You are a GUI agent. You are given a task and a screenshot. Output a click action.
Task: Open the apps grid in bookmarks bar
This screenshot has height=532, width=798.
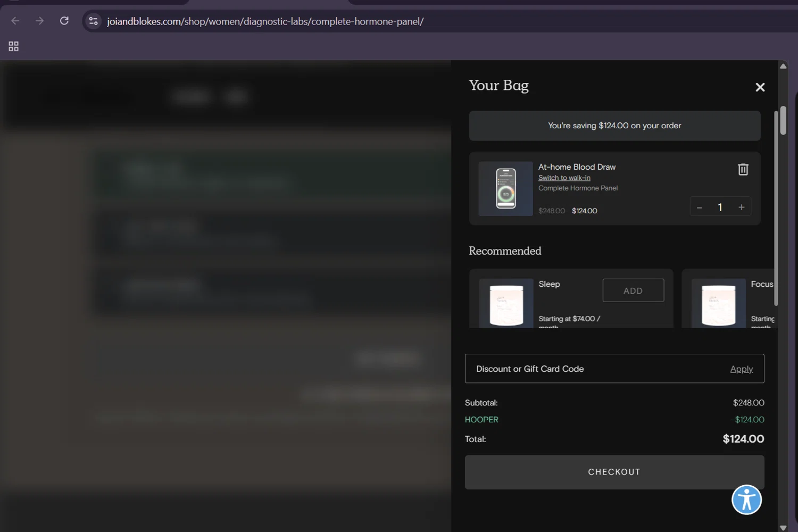tap(14, 46)
